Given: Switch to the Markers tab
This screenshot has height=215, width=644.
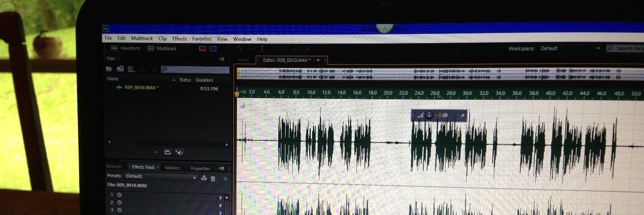Looking at the screenshot, I should click(172, 168).
